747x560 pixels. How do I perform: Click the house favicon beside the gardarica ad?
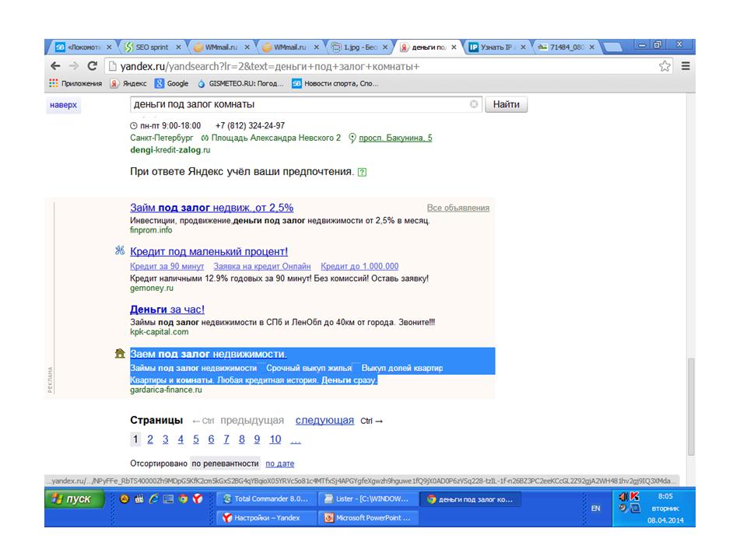pyautogui.click(x=120, y=353)
